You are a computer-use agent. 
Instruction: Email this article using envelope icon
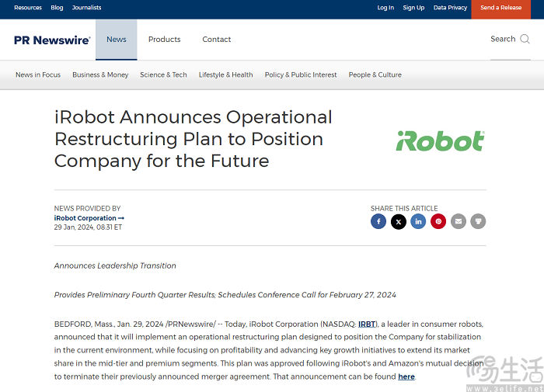tap(459, 222)
